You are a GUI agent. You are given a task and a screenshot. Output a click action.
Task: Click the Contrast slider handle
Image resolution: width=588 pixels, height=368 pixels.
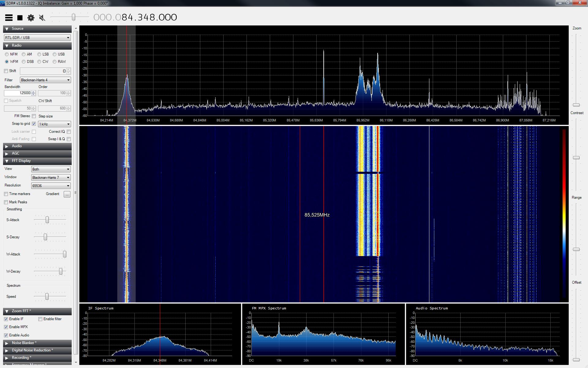576,158
